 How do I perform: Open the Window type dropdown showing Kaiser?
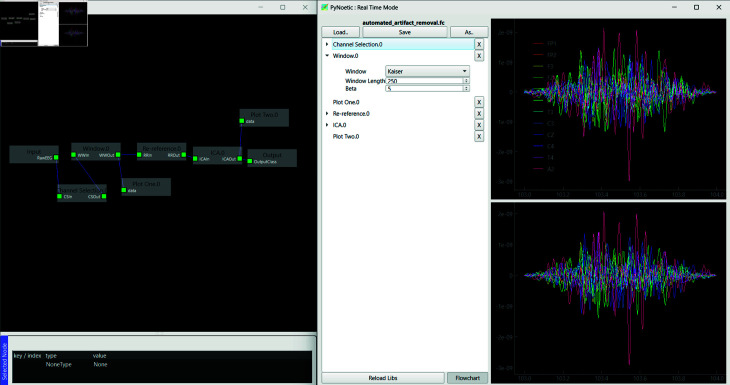pos(427,71)
